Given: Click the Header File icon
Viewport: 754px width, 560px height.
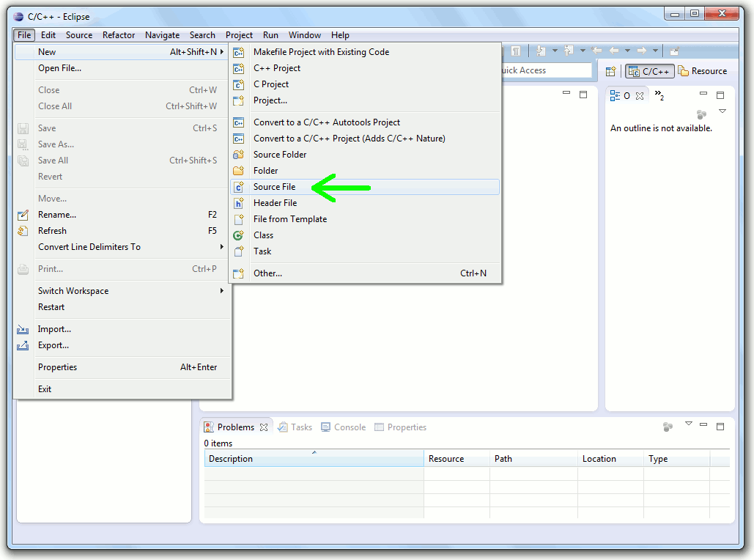Looking at the screenshot, I should coord(239,203).
